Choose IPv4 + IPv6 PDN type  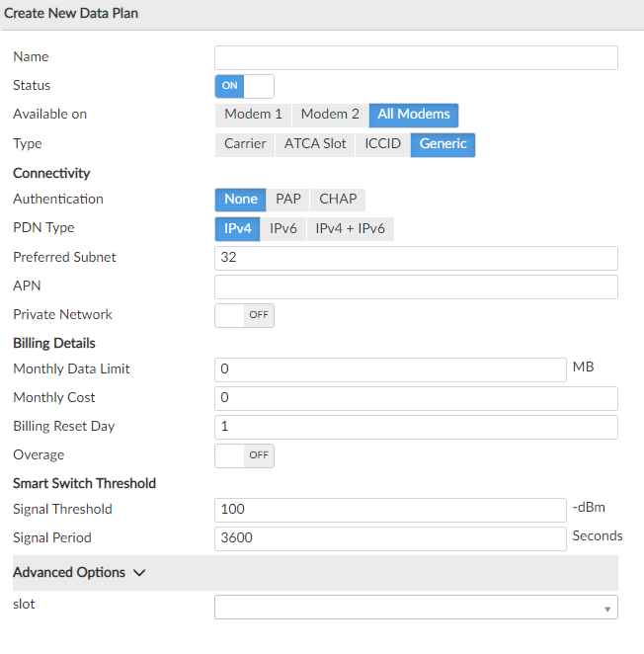(x=351, y=229)
